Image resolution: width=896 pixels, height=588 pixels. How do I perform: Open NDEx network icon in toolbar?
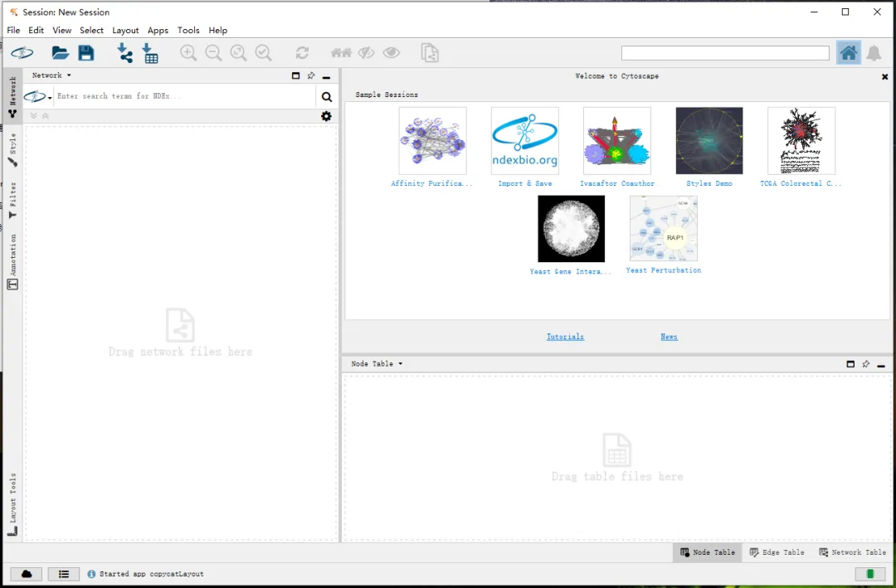(22, 53)
